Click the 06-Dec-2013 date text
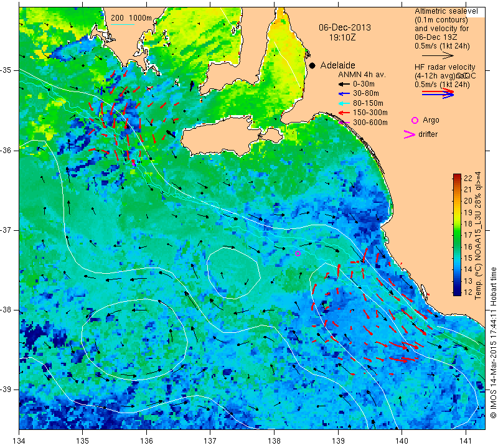The image size is (498, 448). 345,27
